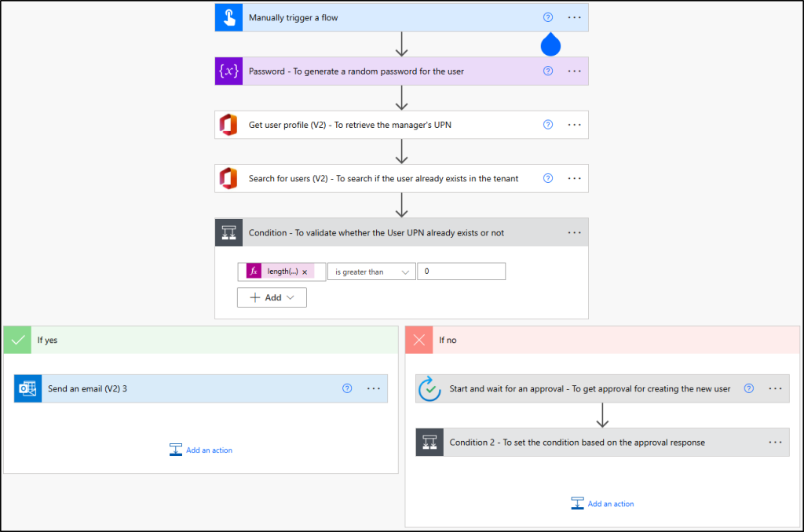Open the ellipsis menu on Search for users
The image size is (804, 532).
tap(575, 178)
